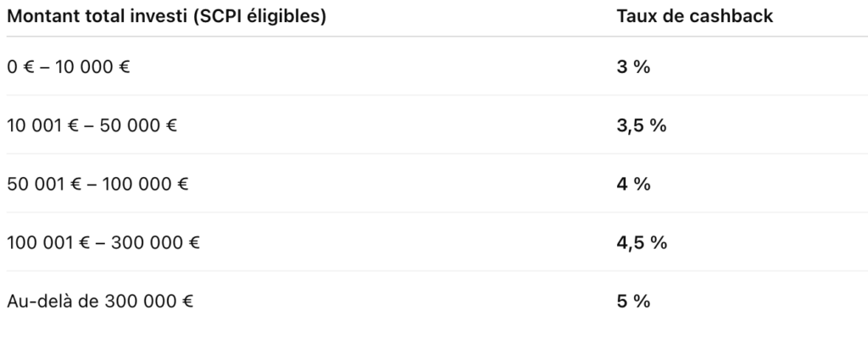Click the 3,5 % cashback rate
The width and height of the screenshot is (868, 349).
click(x=642, y=125)
